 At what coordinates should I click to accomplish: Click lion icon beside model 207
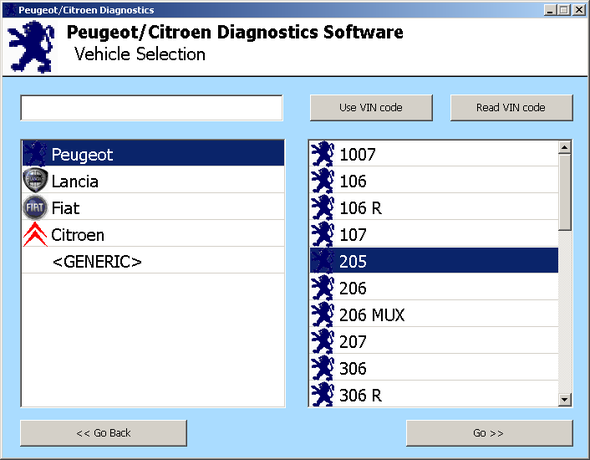pos(322,342)
